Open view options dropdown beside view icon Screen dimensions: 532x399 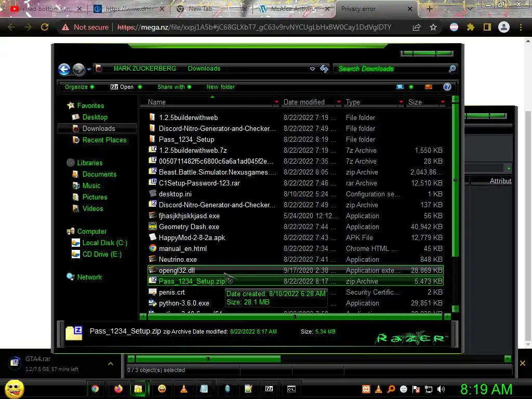[411, 87]
